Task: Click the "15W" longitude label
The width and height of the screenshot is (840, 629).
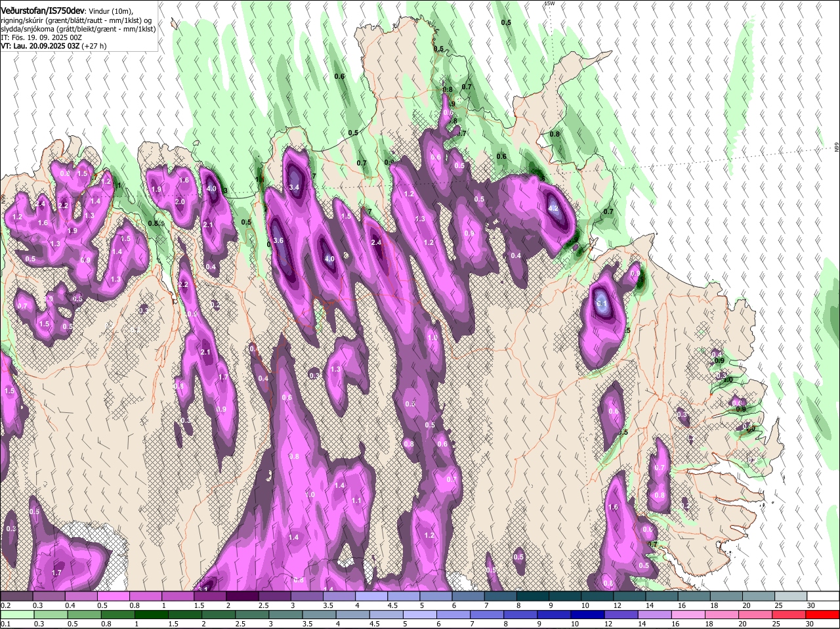Action: 549,3
